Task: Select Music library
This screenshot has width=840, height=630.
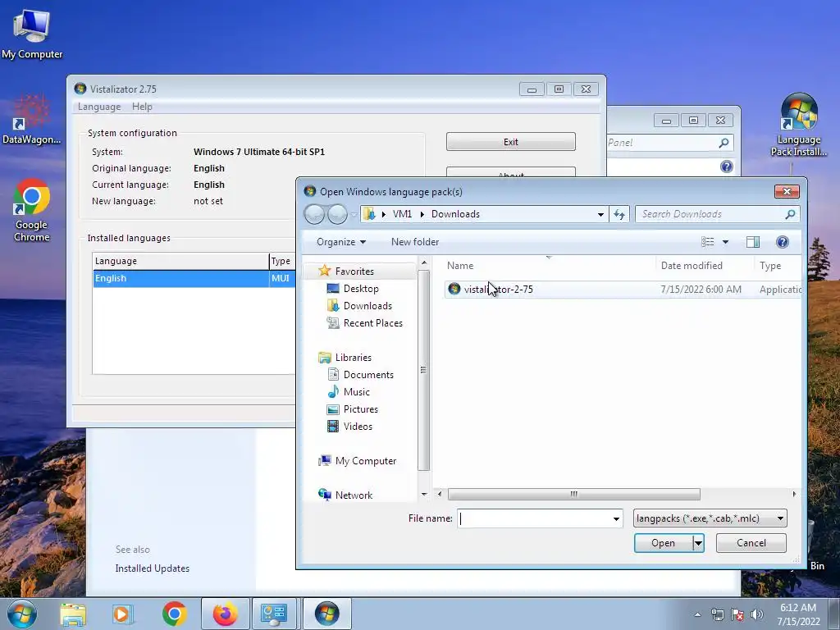Action: pos(356,392)
